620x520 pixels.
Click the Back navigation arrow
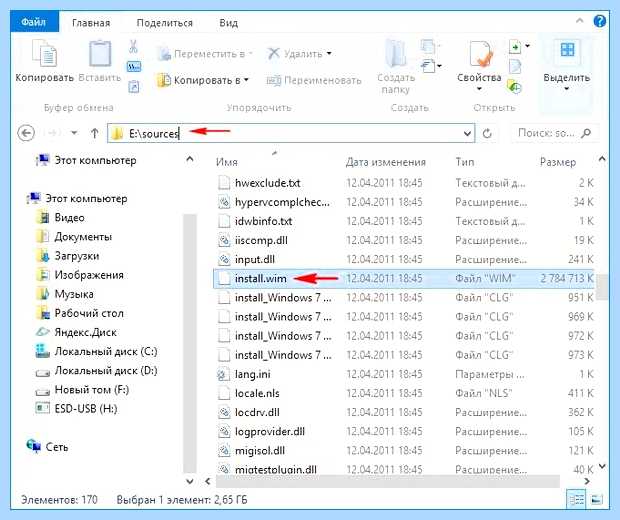pos(26,133)
